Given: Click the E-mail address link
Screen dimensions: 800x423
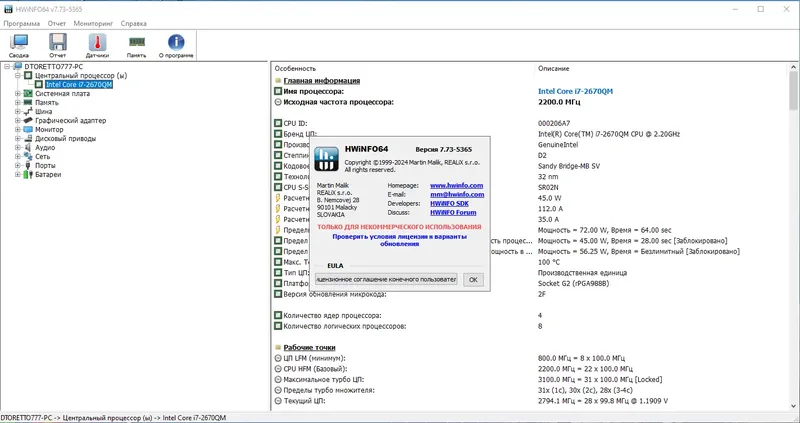Looking at the screenshot, I should click(x=457, y=194).
